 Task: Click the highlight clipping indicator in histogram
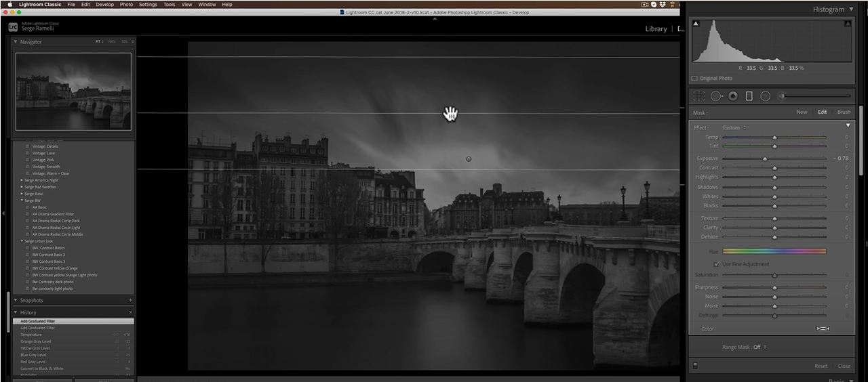(848, 24)
